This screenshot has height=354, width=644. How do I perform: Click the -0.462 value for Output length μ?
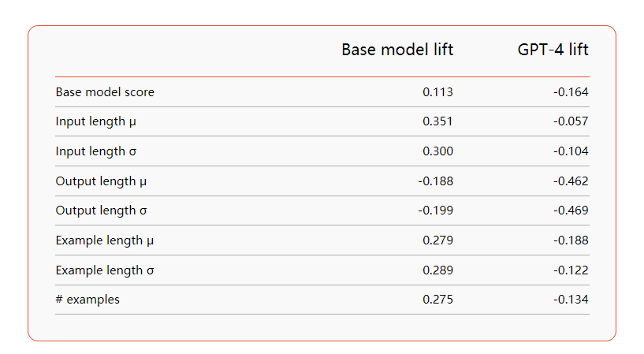pyautogui.click(x=571, y=181)
